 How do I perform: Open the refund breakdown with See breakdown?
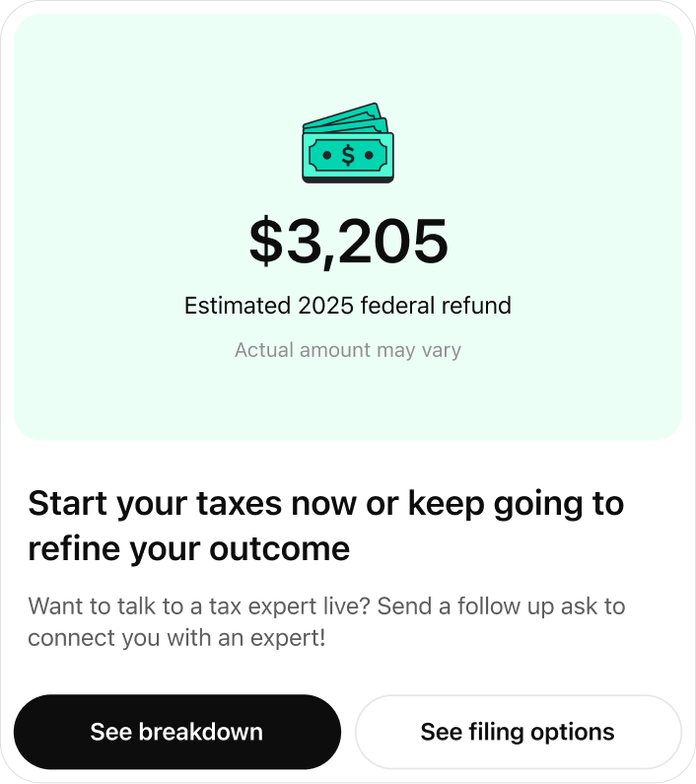[x=176, y=732]
